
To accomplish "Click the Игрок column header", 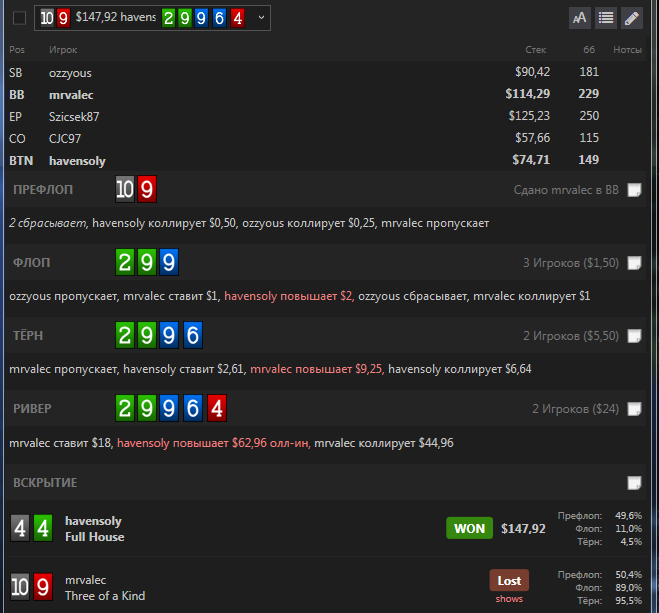I will 63,50.
